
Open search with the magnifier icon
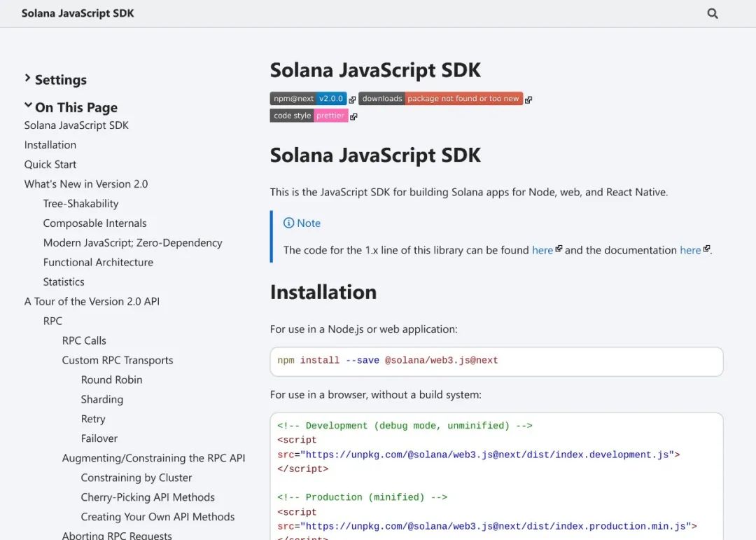pos(712,13)
